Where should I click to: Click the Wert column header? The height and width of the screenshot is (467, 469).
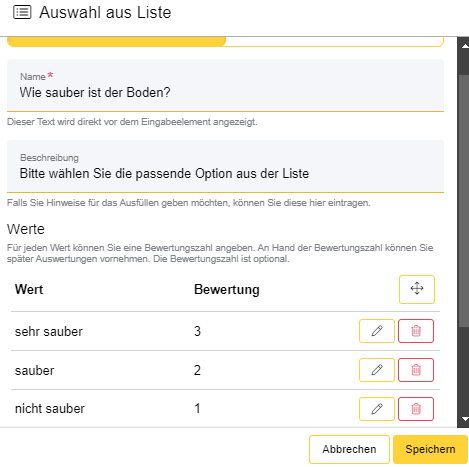[x=29, y=289]
